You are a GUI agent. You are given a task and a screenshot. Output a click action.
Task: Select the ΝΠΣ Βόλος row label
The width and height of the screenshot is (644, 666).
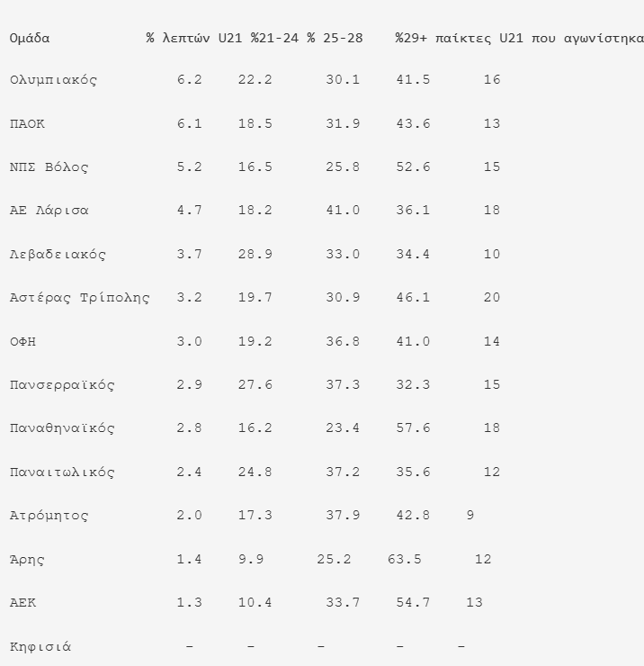click(49, 167)
